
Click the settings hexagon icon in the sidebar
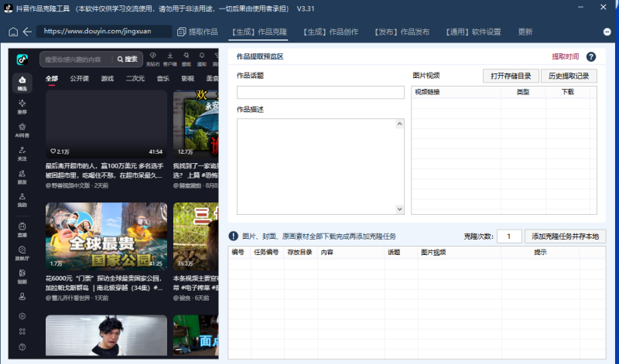click(x=22, y=316)
